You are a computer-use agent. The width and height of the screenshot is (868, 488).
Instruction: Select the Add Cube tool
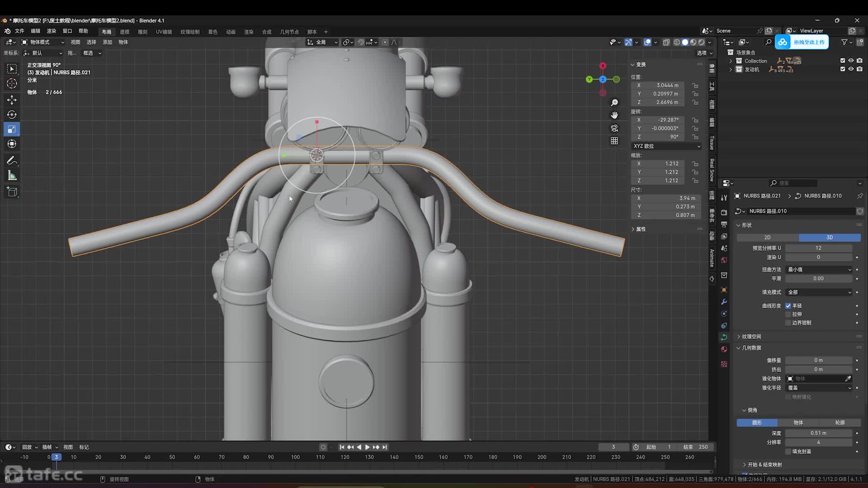point(12,192)
